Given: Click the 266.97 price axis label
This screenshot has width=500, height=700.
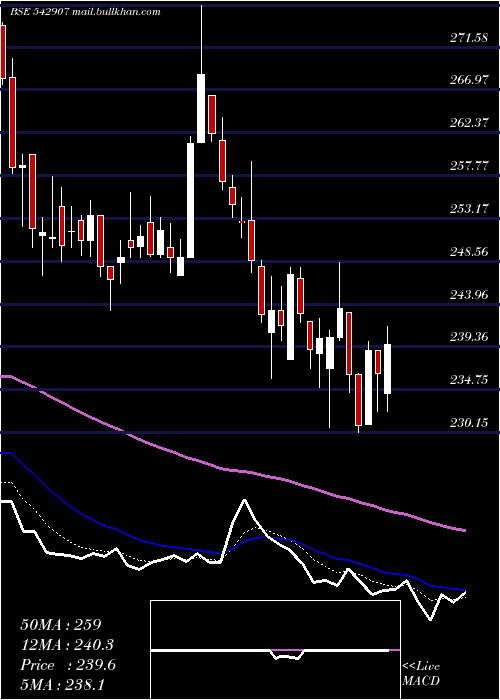Looking at the screenshot, I should 468,80.
